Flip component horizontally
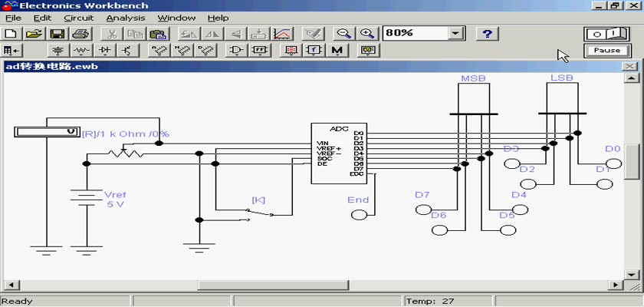The height and width of the screenshot is (307, 644). tap(212, 34)
